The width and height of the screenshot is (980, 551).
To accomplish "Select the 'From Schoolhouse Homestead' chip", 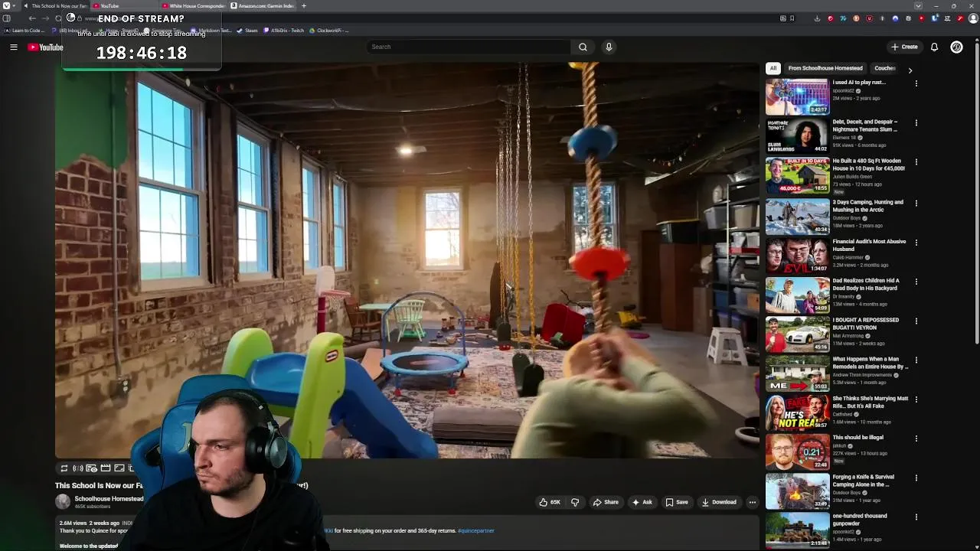I will 825,68.
